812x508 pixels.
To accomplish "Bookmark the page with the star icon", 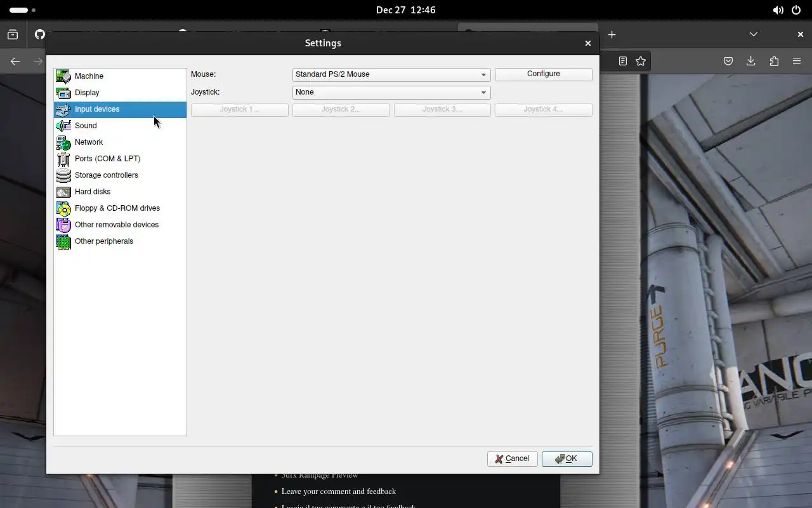I will pyautogui.click(x=641, y=61).
